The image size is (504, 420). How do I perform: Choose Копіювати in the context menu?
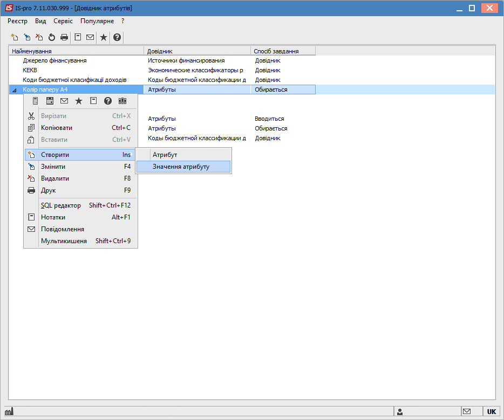(x=81, y=128)
